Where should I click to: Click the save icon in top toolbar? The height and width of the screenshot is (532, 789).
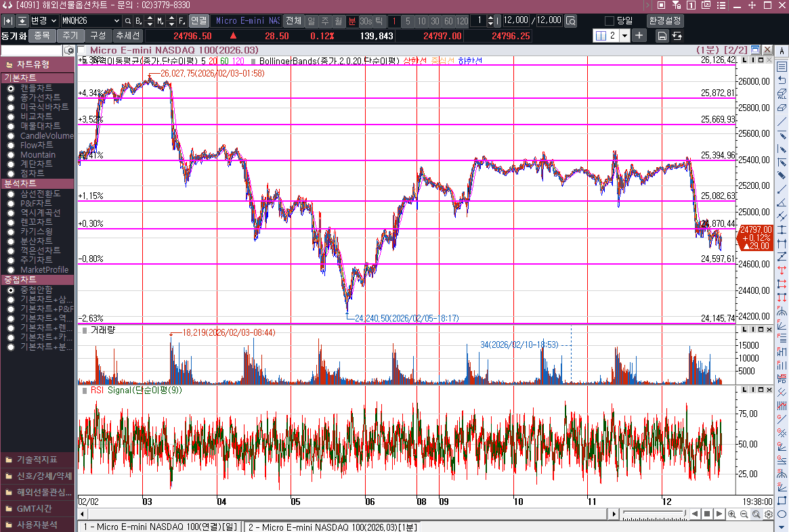pyautogui.click(x=662, y=35)
